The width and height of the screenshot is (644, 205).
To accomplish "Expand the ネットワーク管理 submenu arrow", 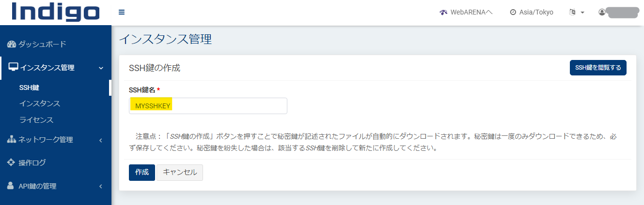I will (101, 140).
